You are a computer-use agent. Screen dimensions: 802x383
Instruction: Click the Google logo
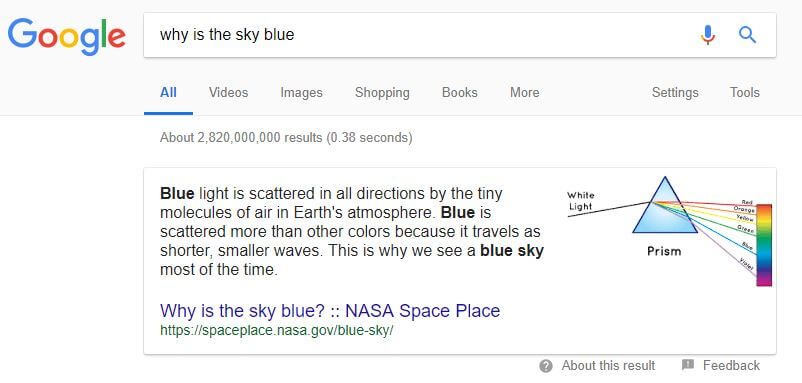click(x=66, y=36)
